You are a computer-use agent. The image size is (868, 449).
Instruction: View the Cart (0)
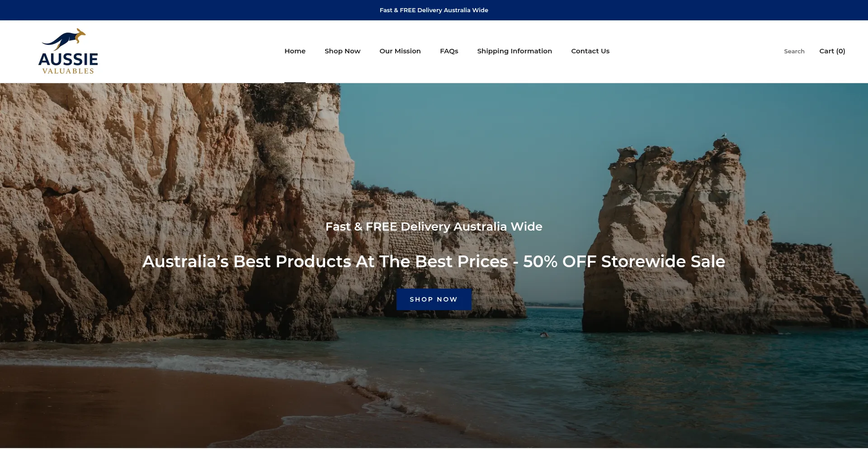(x=832, y=51)
